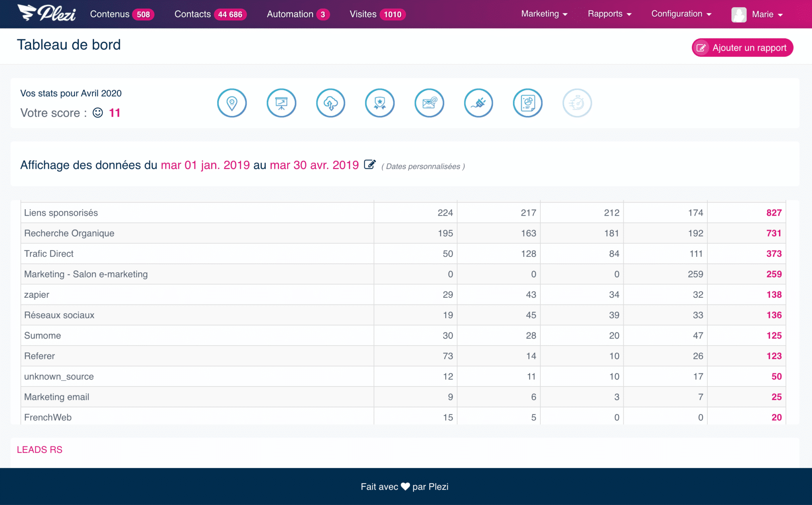The height and width of the screenshot is (505, 812).
Task: Click the Tableau de bord heading
Action: click(69, 45)
